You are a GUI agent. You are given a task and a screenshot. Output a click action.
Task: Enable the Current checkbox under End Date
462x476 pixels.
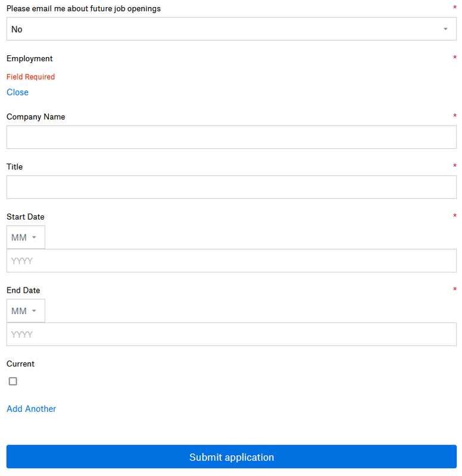click(x=13, y=381)
